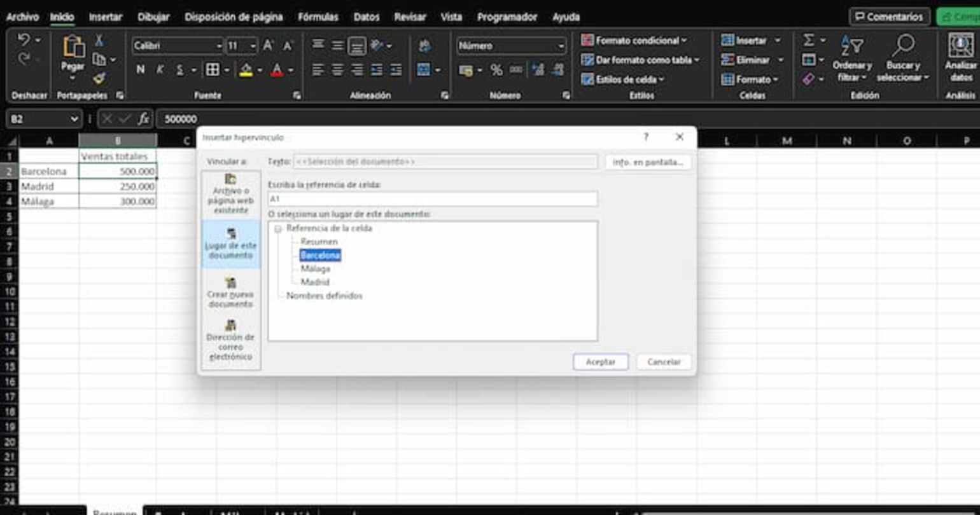
Task: Click the Analizar datos button
Action: coord(960,58)
